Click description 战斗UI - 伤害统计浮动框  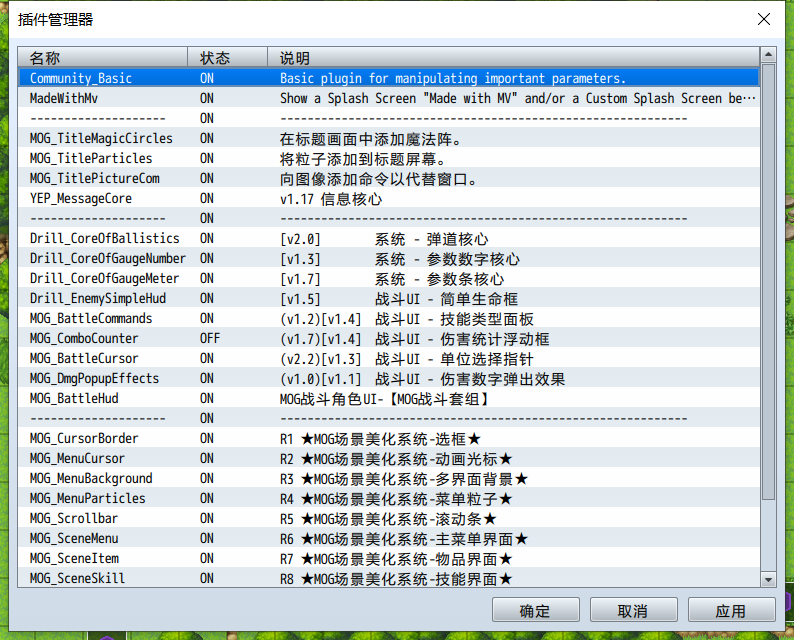pos(462,339)
